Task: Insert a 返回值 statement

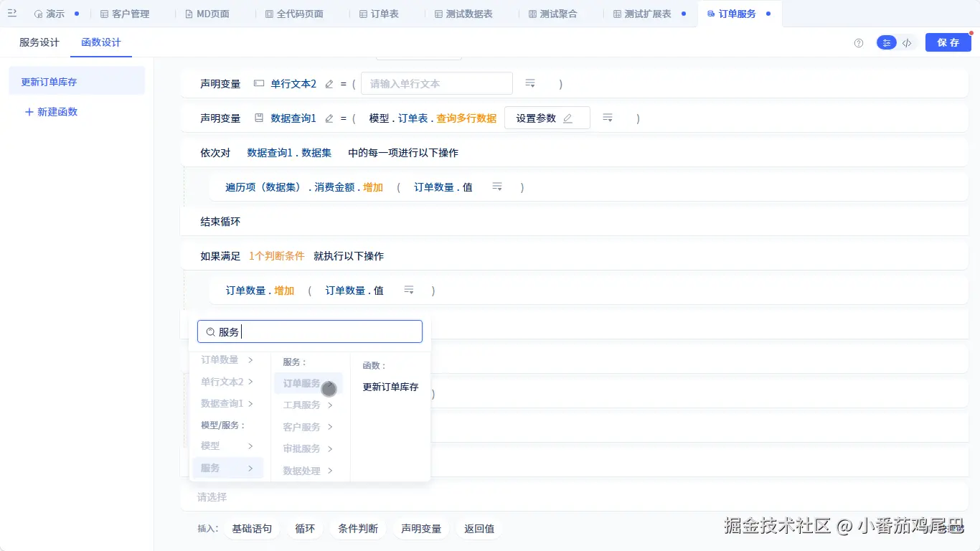Action: coord(479,529)
